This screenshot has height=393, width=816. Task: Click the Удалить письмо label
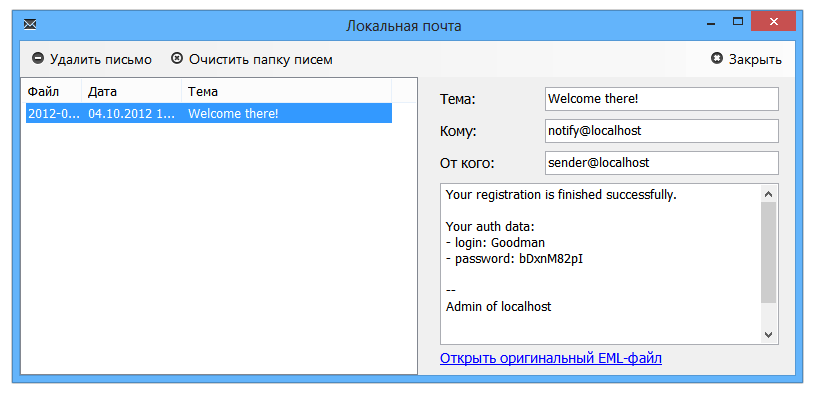click(101, 59)
